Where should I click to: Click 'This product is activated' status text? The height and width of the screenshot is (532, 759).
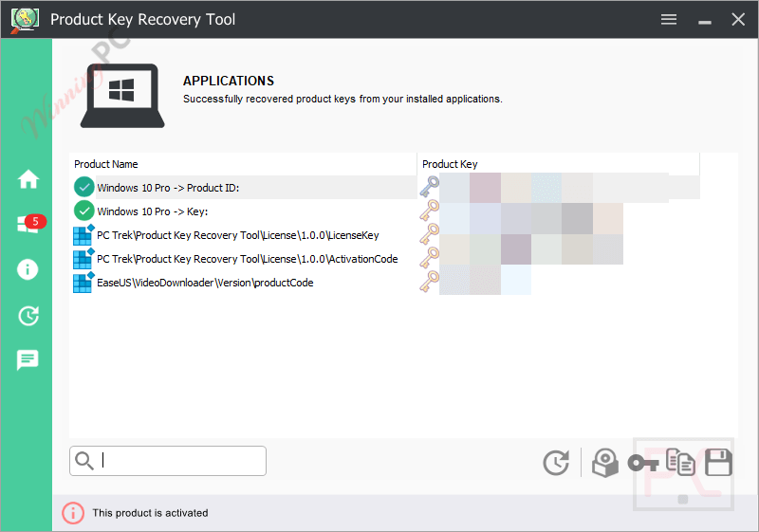(150, 513)
